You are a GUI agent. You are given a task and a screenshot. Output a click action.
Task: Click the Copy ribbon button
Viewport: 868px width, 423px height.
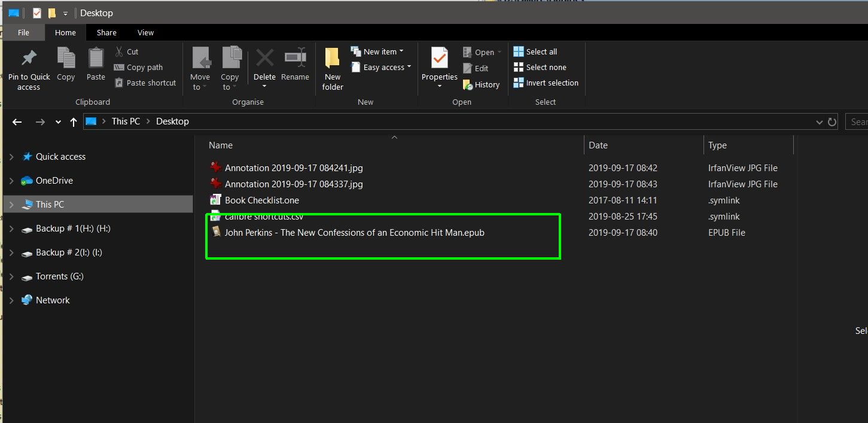pos(66,63)
